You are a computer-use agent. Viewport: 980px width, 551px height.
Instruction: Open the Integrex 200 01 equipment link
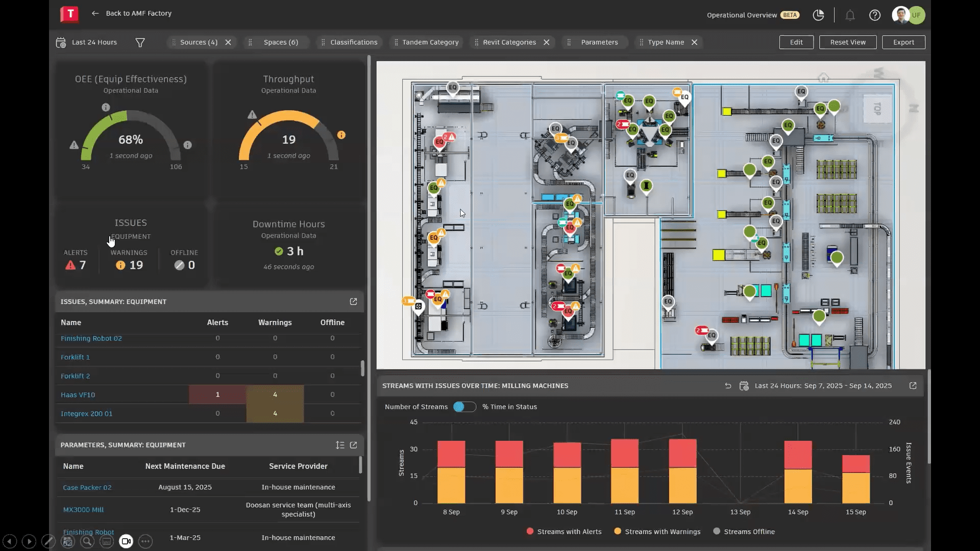click(86, 414)
